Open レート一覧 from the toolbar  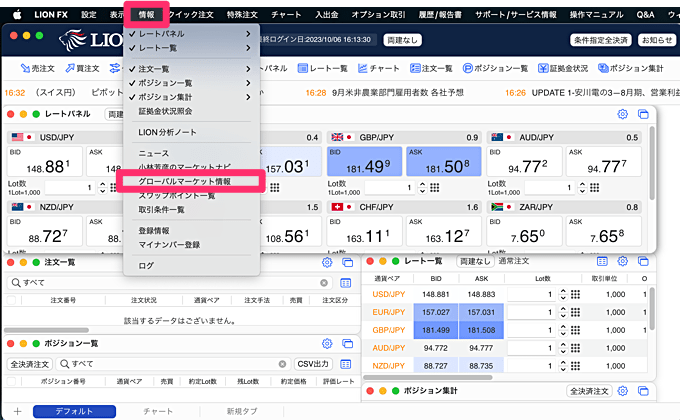click(x=323, y=68)
